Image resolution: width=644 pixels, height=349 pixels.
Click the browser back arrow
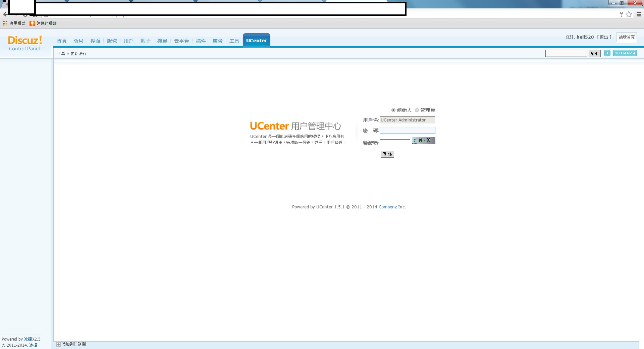(5, 14)
